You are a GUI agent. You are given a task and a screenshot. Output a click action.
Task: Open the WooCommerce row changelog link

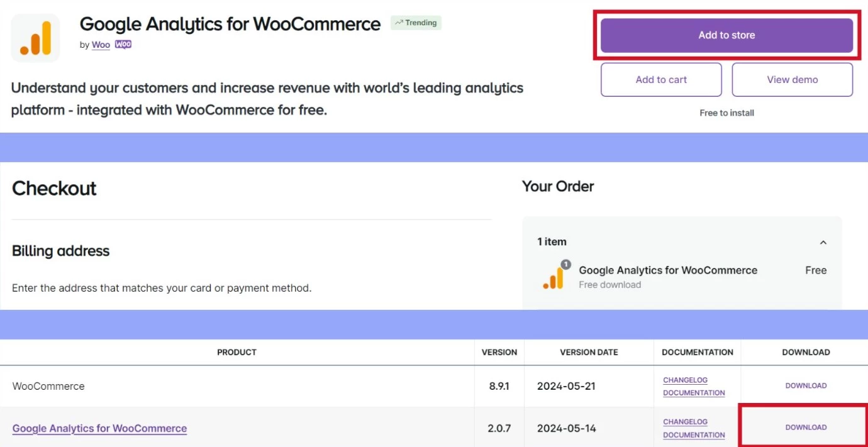point(685,380)
